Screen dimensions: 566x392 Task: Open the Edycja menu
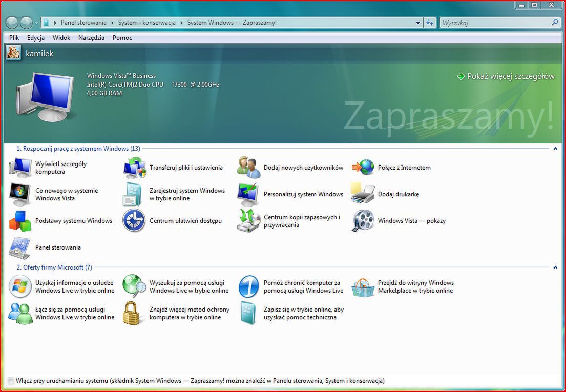36,37
